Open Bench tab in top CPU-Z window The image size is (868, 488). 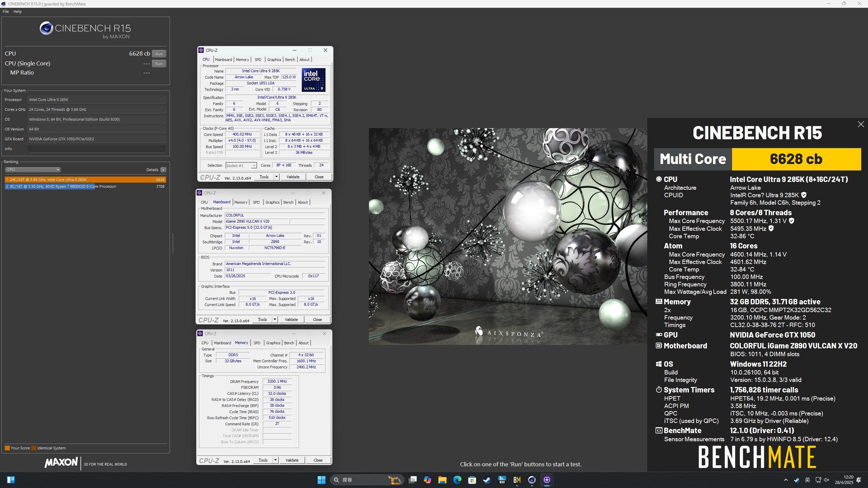(x=290, y=60)
